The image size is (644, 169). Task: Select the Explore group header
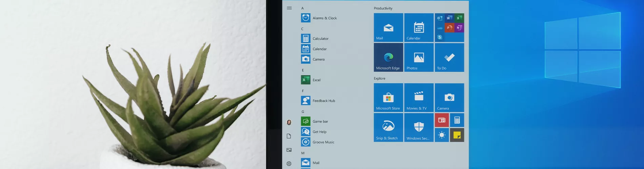click(379, 78)
